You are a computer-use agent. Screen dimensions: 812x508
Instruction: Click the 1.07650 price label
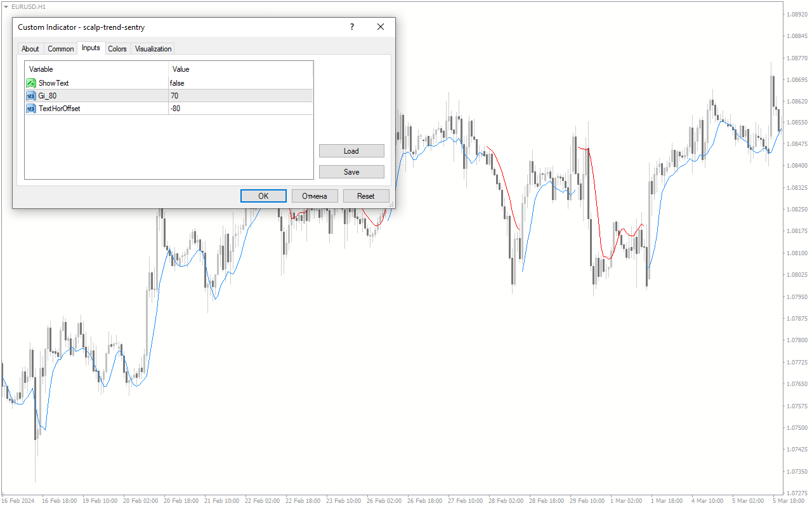pyautogui.click(x=797, y=384)
